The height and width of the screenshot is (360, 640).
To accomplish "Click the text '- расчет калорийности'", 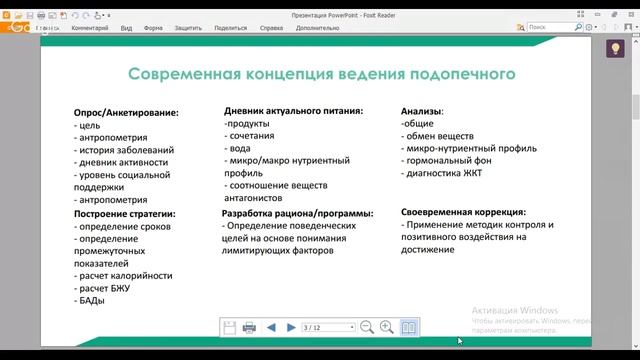I will tap(123, 276).
